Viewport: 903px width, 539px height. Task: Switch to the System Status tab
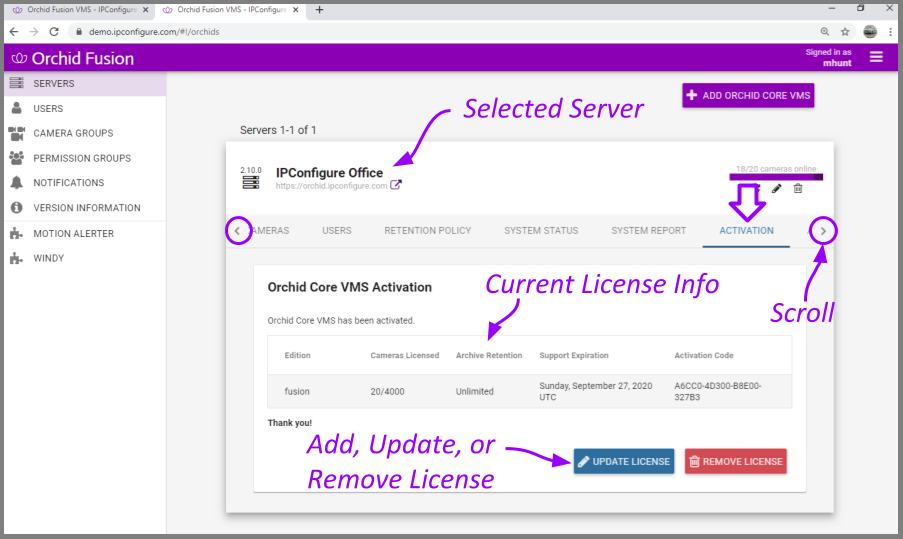click(541, 230)
